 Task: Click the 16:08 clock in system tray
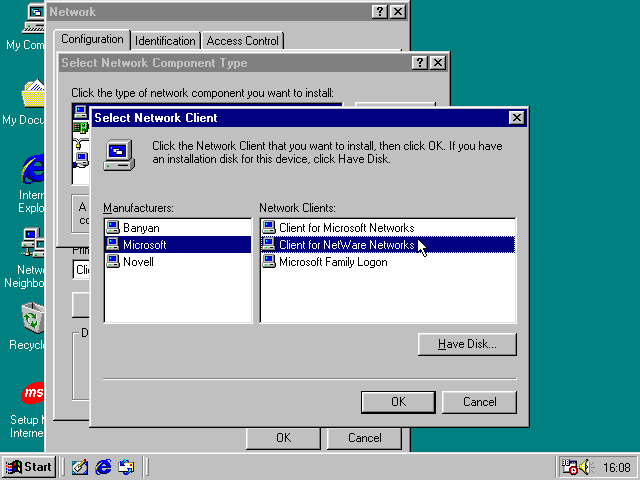click(x=617, y=467)
